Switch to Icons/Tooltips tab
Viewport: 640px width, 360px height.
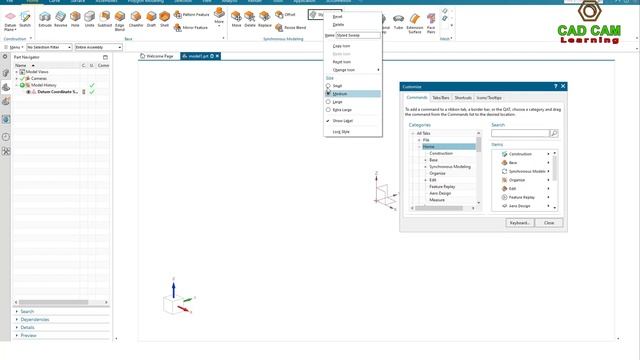pos(489,98)
